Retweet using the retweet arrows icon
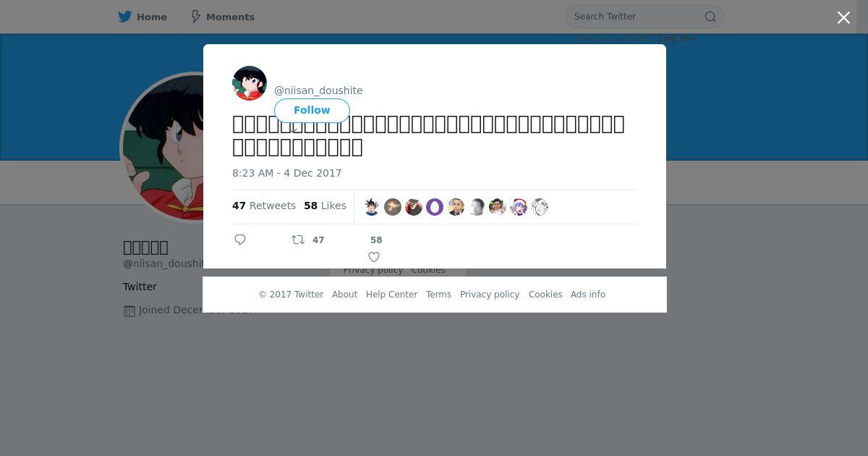868x456 pixels. coord(298,240)
